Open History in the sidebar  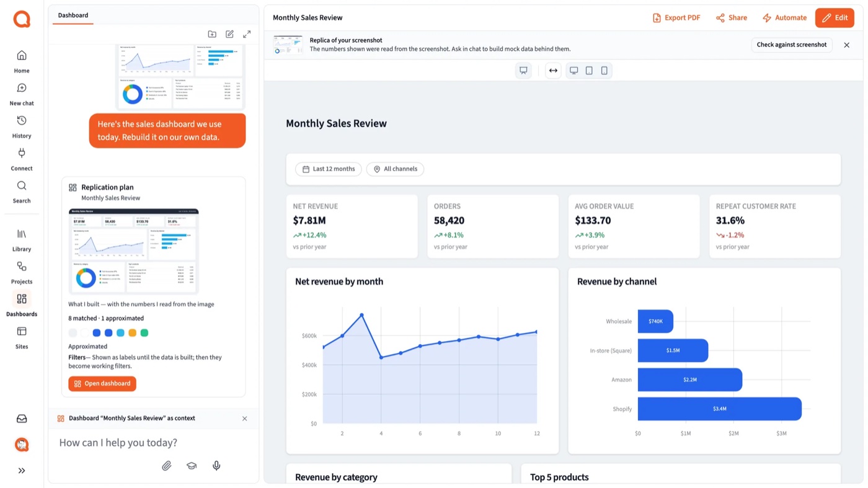click(22, 126)
